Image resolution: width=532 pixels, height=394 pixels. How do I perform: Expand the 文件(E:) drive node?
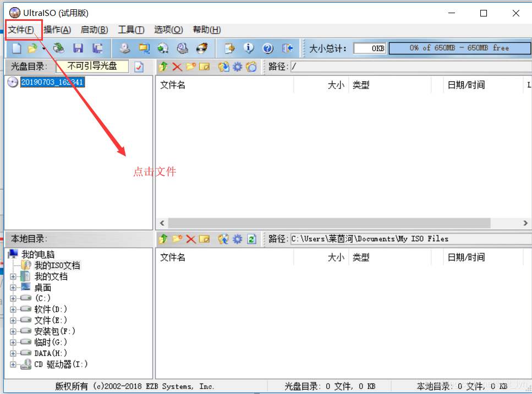pyautogui.click(x=13, y=320)
